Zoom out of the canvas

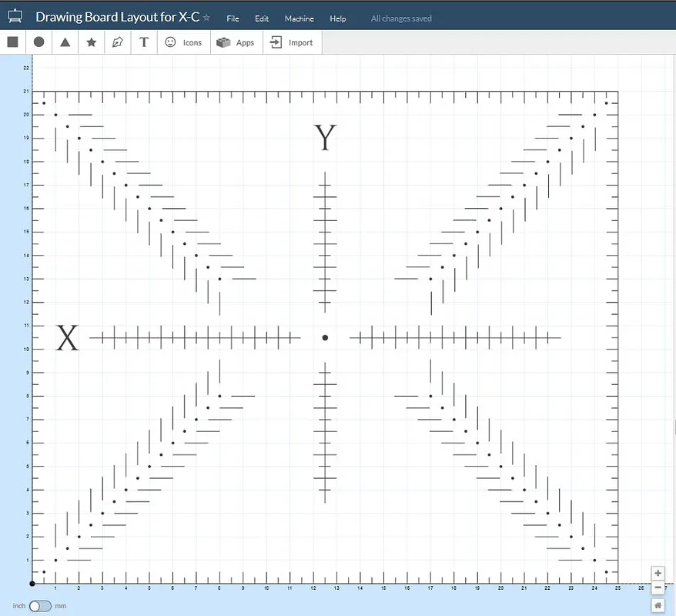[x=658, y=588]
